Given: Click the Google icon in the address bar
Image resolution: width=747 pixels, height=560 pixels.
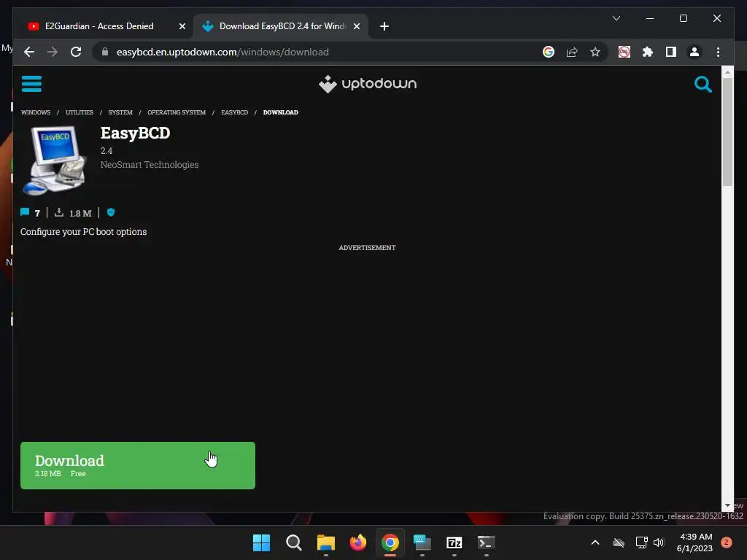Looking at the screenshot, I should pyautogui.click(x=549, y=52).
